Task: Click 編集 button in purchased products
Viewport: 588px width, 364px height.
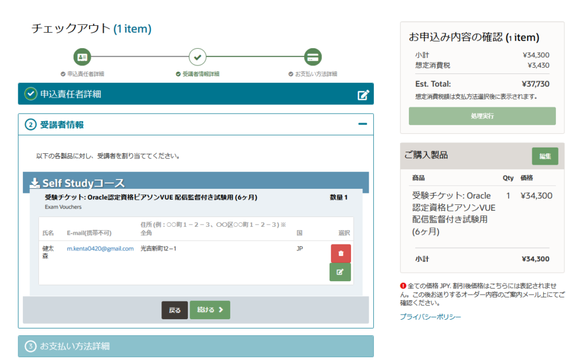Action: (x=544, y=156)
